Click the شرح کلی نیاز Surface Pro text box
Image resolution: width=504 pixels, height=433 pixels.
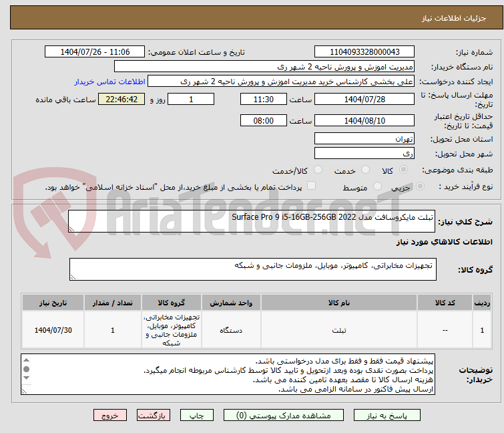pos(252,221)
